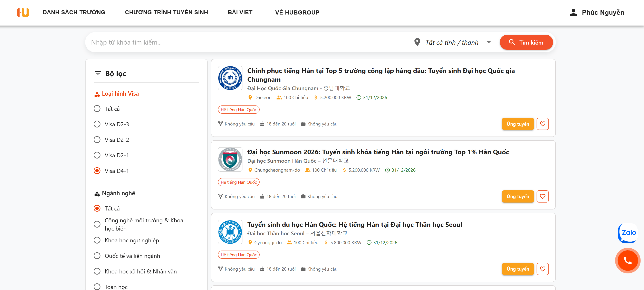Open CHƯƠNG TRÌNH TUYỂN SINH menu
This screenshot has height=290, width=644.
[166, 12]
